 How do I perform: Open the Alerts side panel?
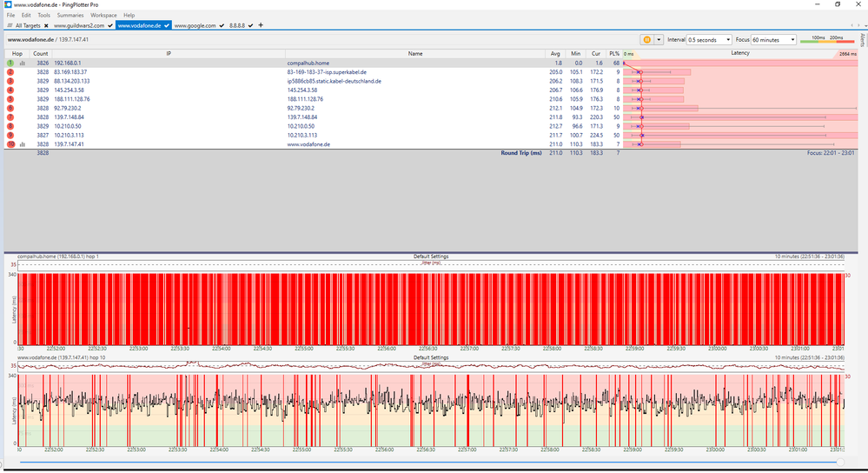pyautogui.click(x=862, y=40)
